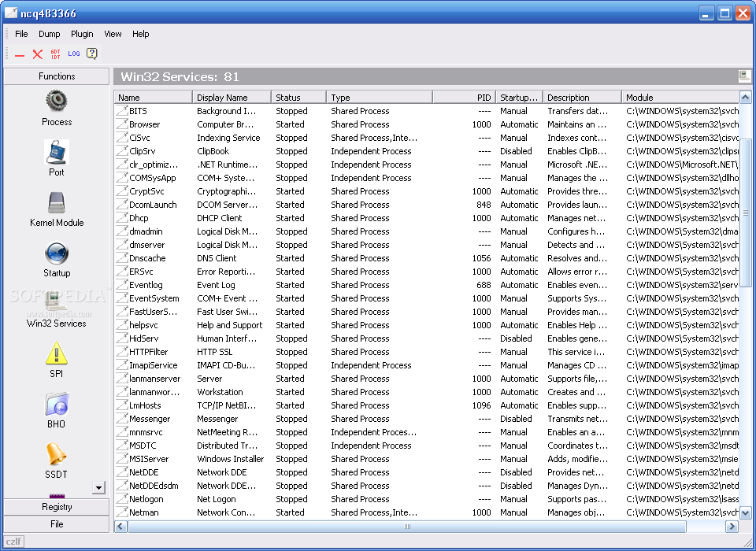Image resolution: width=756 pixels, height=551 pixels.
Task: Sort by the PID column header
Action: click(x=464, y=98)
